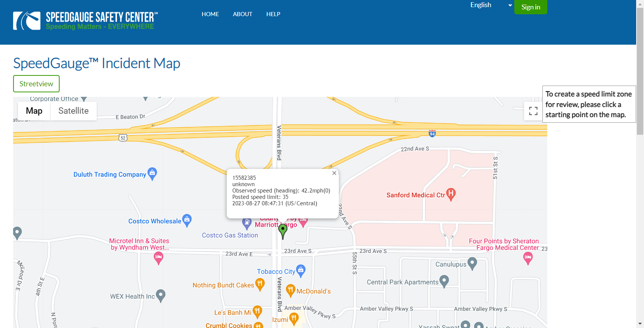Click the Microtel Inn hotel marker
Viewport: 644px width, 328px height.
159,257
